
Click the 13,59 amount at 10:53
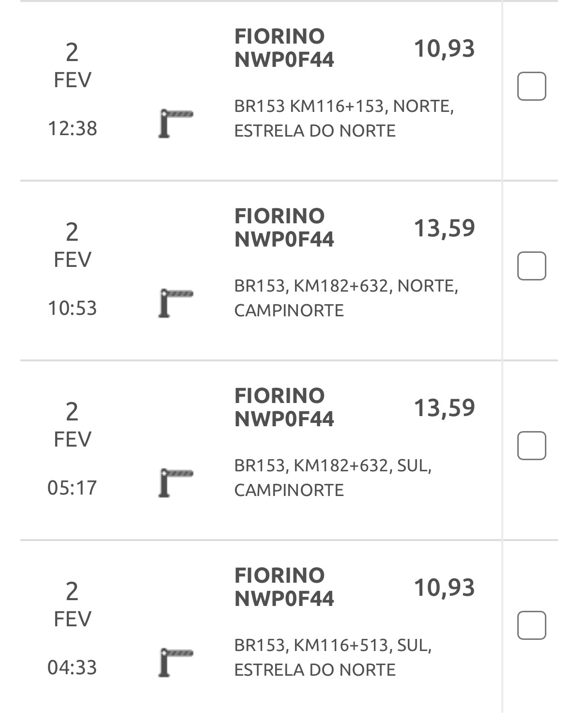pyautogui.click(x=444, y=228)
